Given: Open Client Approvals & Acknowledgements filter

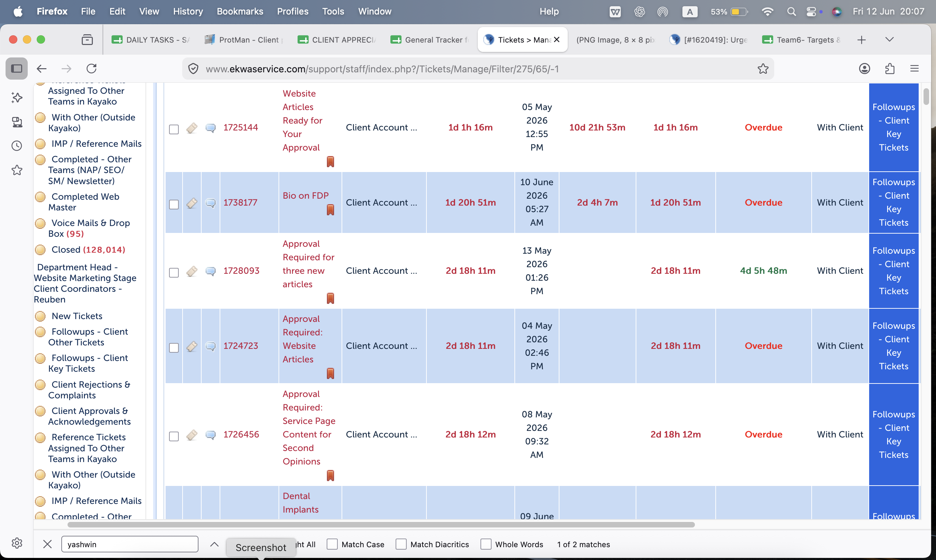Looking at the screenshot, I should tap(89, 416).
